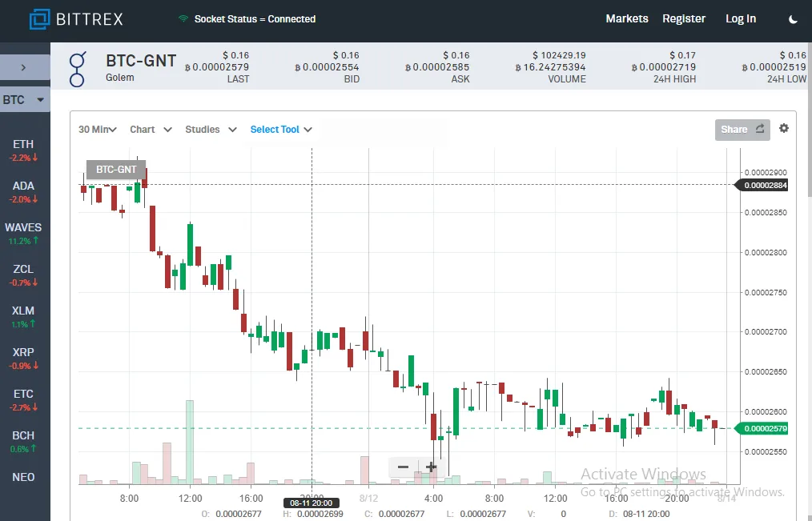Image resolution: width=812 pixels, height=521 pixels.
Task: Click the LAST price value 0.00002579
Action: [x=217, y=67]
